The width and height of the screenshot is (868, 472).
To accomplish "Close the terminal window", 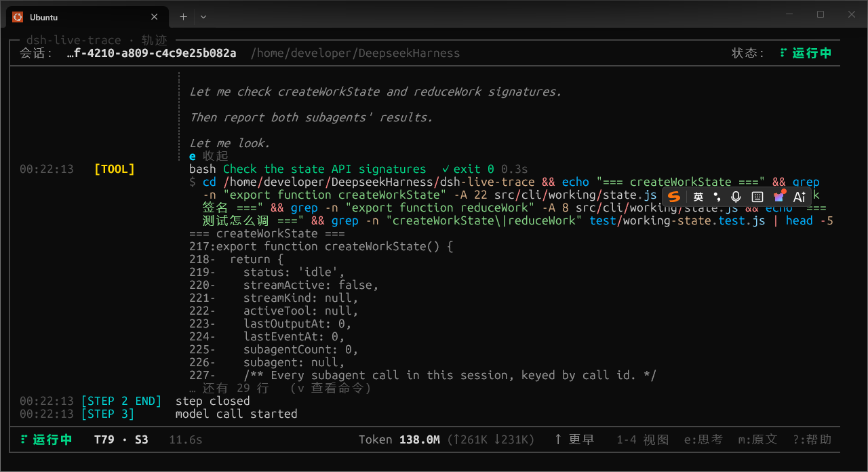I will point(852,14).
